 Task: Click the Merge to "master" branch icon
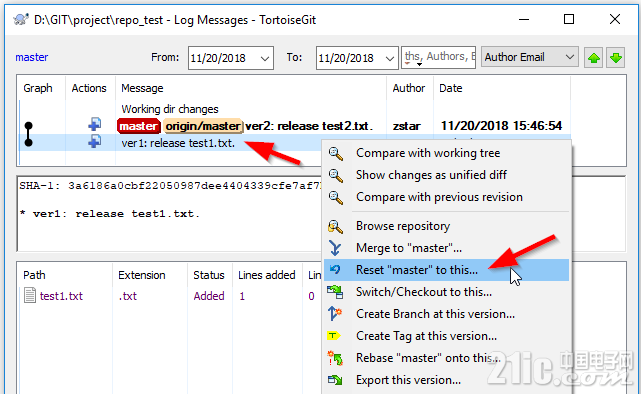click(x=335, y=248)
